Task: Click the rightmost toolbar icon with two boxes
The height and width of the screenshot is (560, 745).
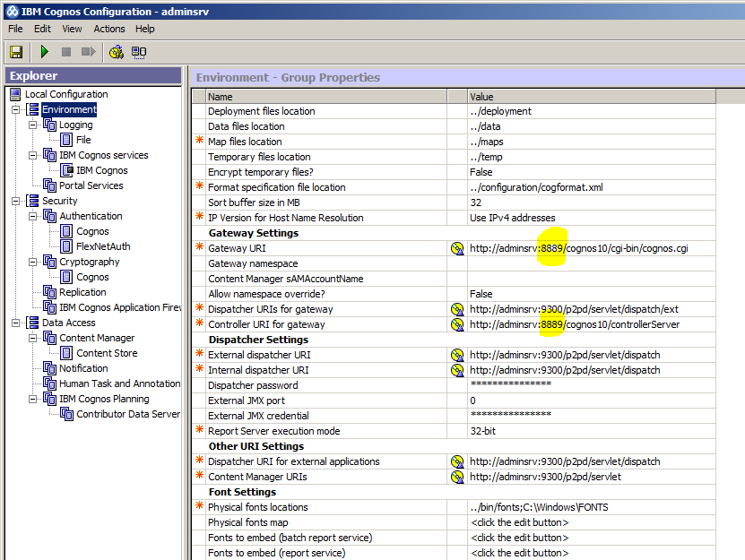Action: click(139, 52)
